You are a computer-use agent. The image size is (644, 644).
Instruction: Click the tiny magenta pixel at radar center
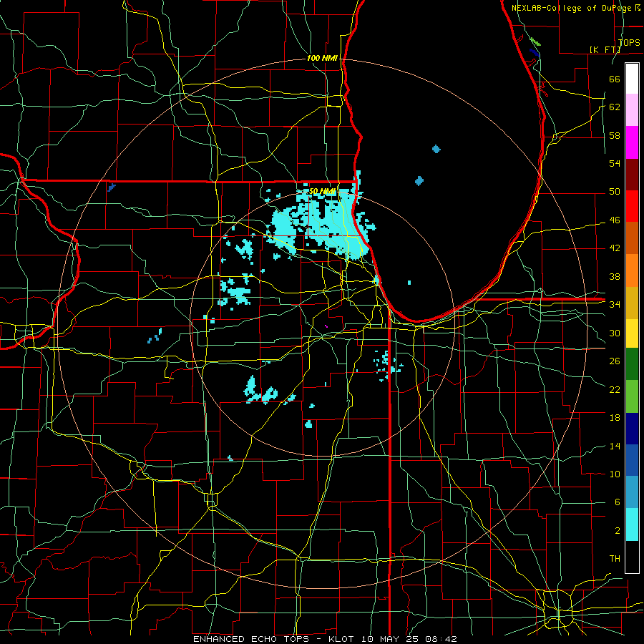pos(326,326)
